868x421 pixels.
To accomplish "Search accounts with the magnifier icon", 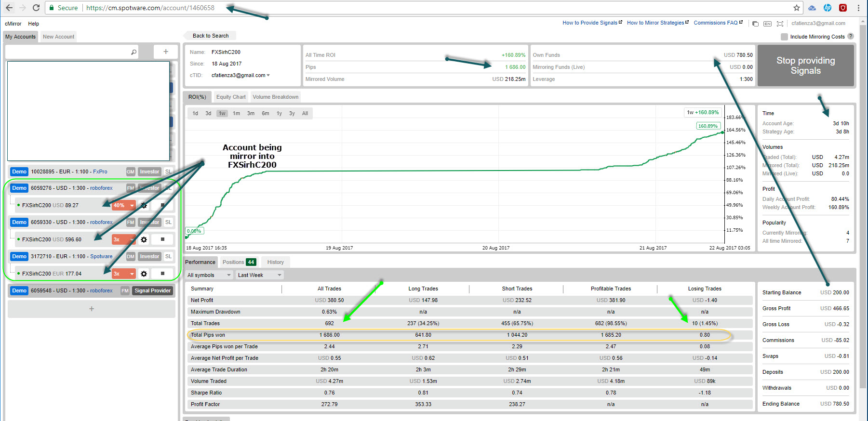I will [134, 52].
